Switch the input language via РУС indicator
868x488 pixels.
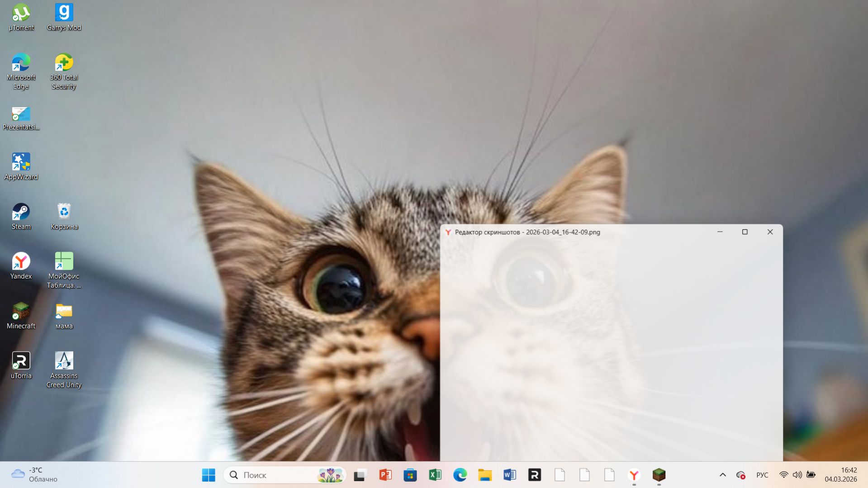pos(762,475)
